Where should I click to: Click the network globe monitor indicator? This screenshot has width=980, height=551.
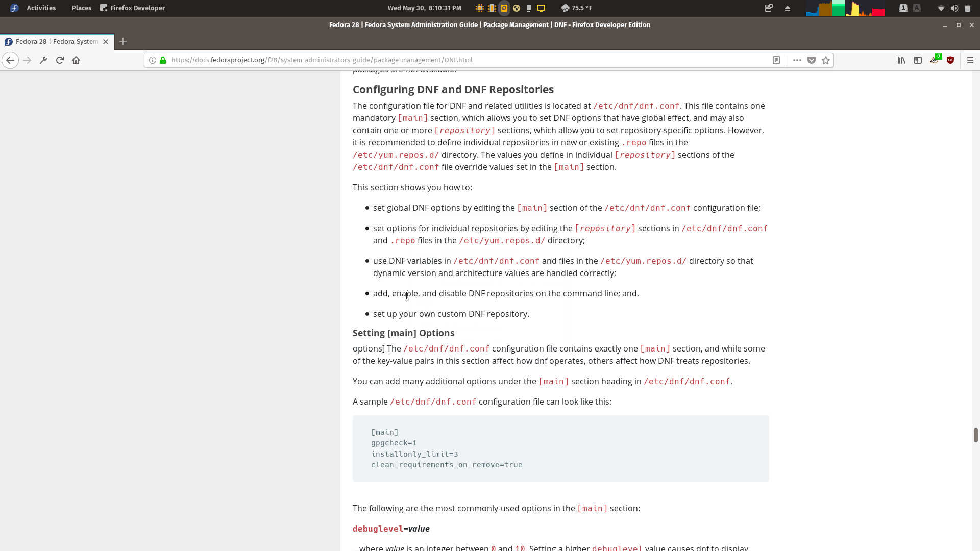517,8
